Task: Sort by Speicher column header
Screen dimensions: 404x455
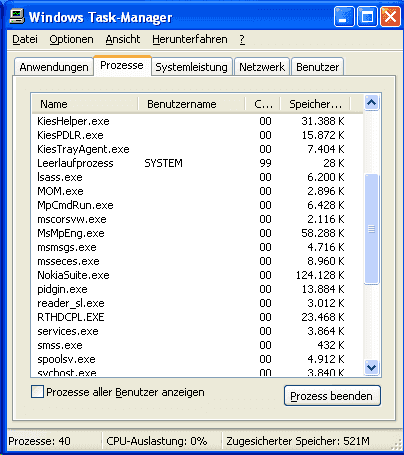Action: click(315, 104)
